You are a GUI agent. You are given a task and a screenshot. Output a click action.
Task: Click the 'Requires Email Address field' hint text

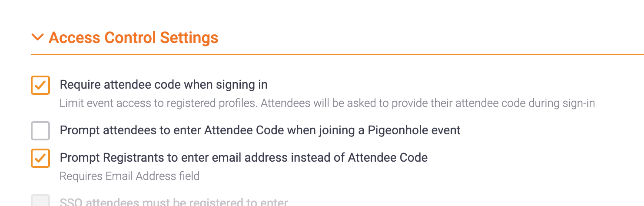129,176
